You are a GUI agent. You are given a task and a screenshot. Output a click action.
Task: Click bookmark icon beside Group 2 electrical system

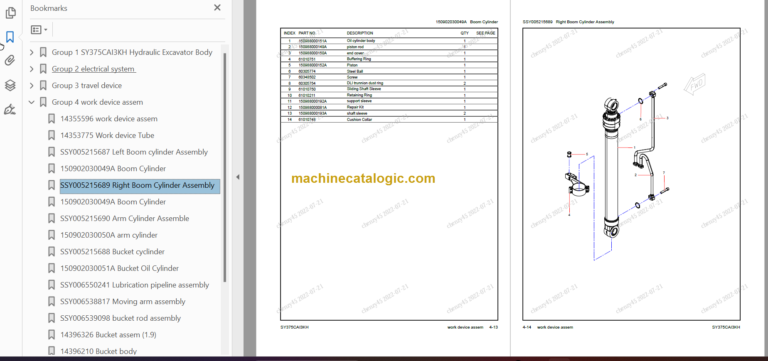pyautogui.click(x=43, y=69)
